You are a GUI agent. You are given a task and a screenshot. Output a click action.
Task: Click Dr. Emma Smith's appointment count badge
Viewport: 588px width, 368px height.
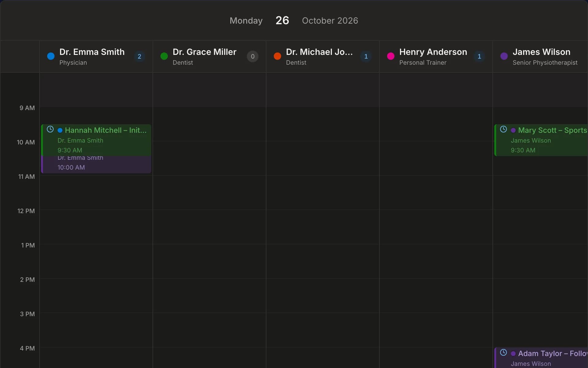(139, 56)
